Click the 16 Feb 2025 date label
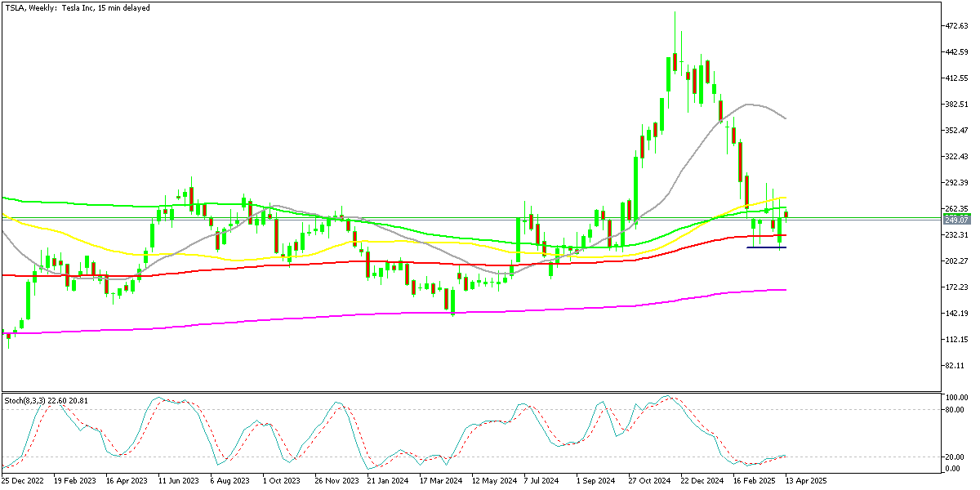Image resolution: width=980 pixels, height=490 pixels. [x=755, y=483]
